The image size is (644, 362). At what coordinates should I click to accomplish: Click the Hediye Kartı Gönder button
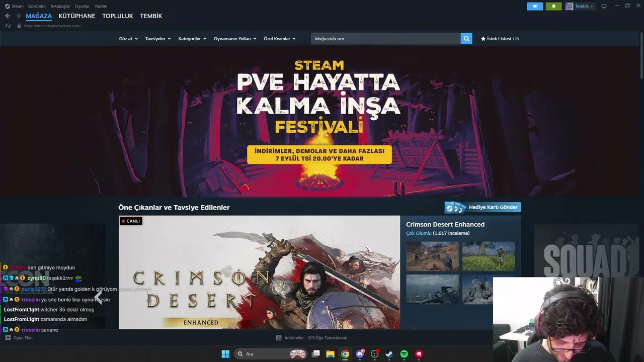click(x=482, y=207)
